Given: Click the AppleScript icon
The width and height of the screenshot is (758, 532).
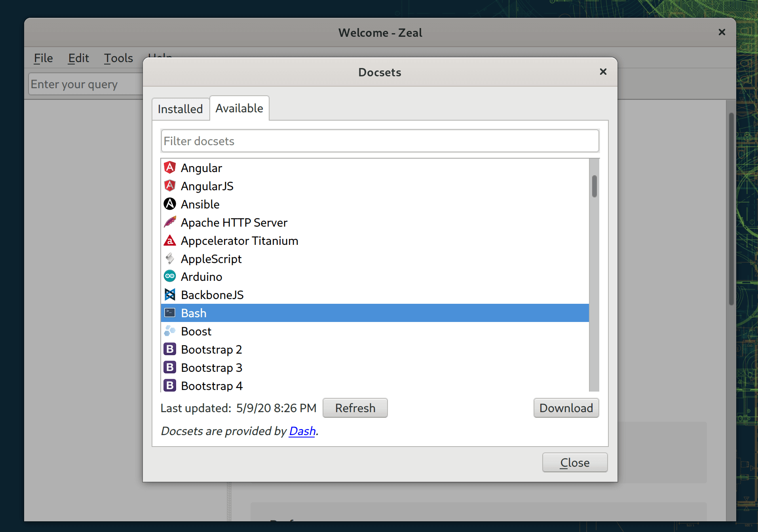Looking at the screenshot, I should 170,259.
